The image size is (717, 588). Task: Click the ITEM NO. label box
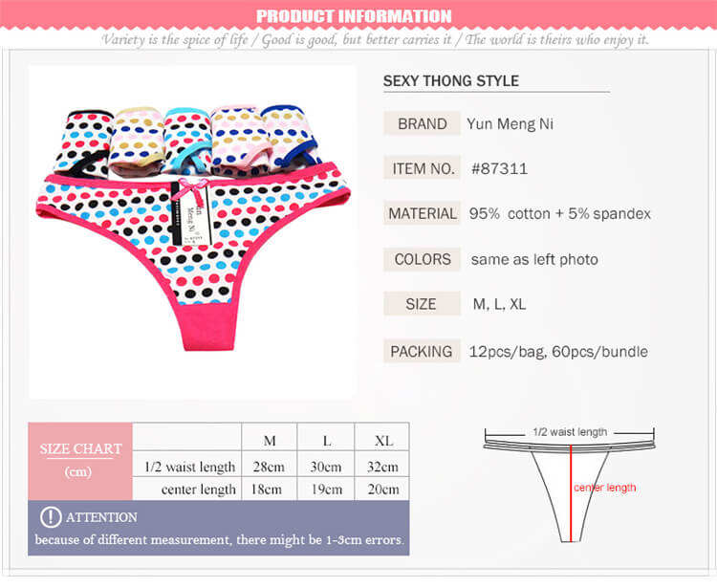point(422,168)
